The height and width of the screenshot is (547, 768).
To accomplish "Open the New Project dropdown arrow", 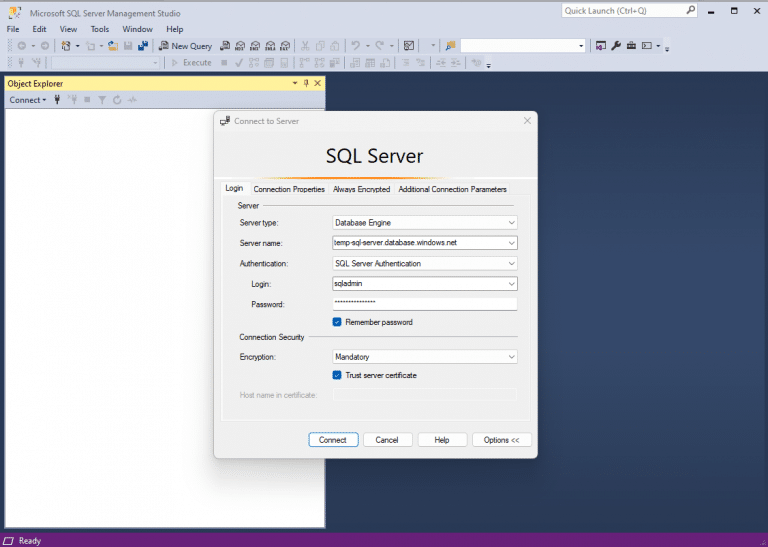I will pos(77,46).
